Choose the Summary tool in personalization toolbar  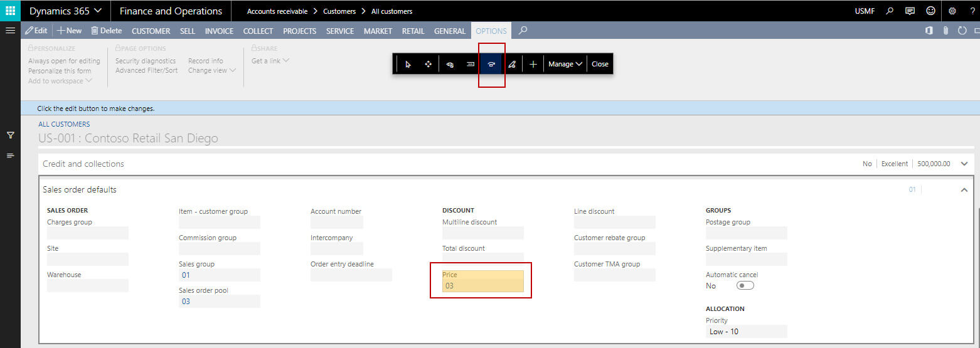(x=471, y=64)
